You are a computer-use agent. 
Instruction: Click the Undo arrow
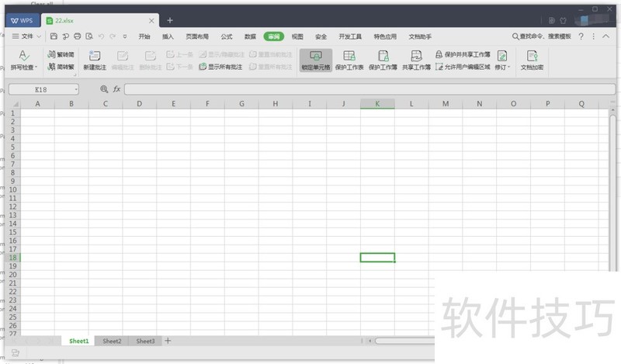(x=101, y=36)
